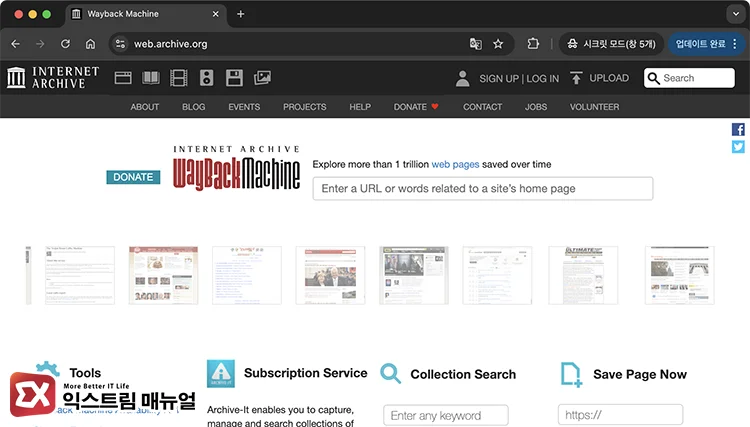Viewport: 750px width, 427px height.
Task: Click the Internet Archive logo
Action: tap(53, 77)
